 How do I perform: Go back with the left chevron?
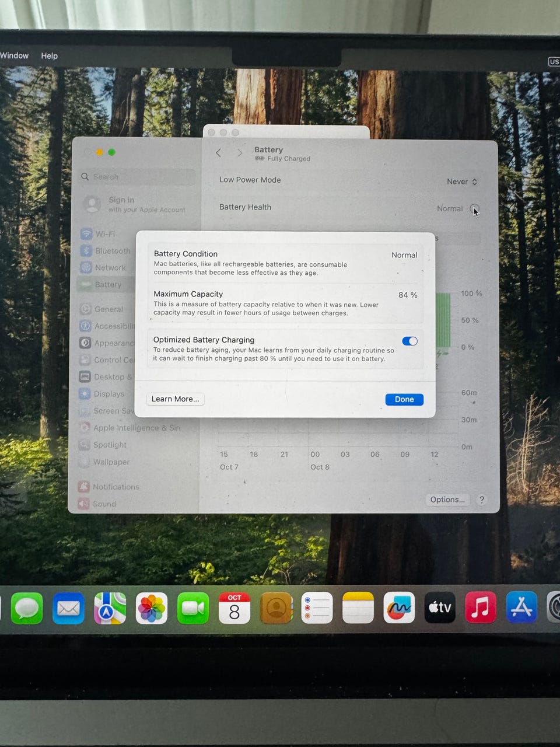tap(218, 153)
